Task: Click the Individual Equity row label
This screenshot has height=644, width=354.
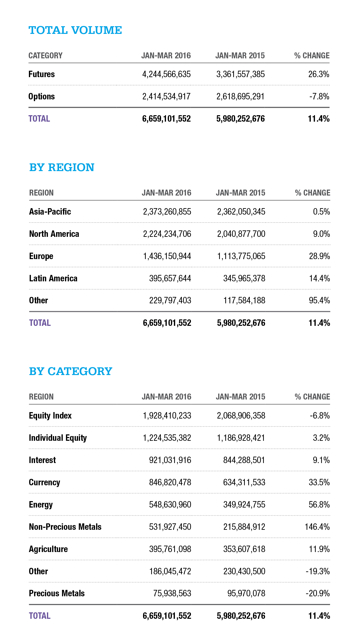Action: pyautogui.click(x=58, y=438)
